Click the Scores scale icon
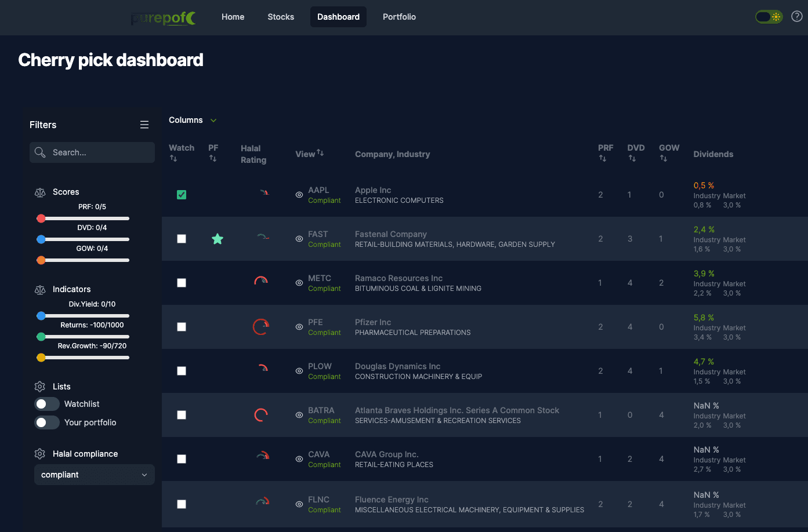The image size is (808, 532). pos(40,192)
